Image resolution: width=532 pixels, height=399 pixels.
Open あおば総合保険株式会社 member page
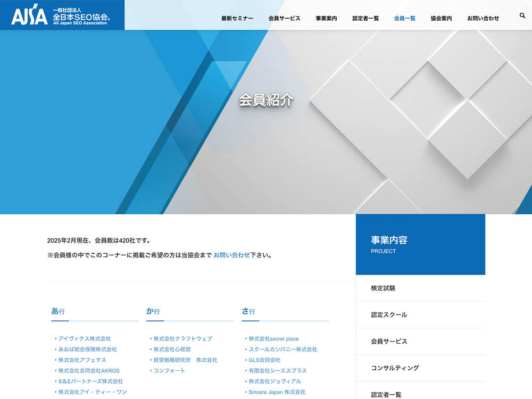click(x=87, y=350)
